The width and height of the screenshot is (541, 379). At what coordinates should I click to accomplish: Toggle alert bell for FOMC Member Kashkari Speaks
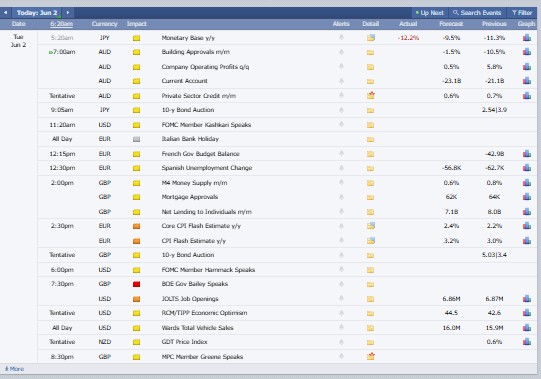341,124
